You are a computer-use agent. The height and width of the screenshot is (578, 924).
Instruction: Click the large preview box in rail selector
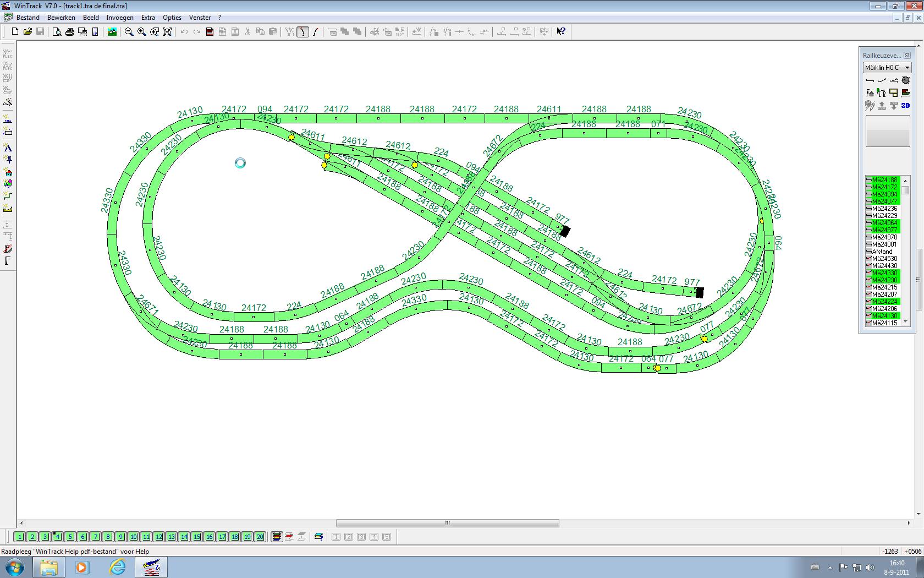point(888,130)
